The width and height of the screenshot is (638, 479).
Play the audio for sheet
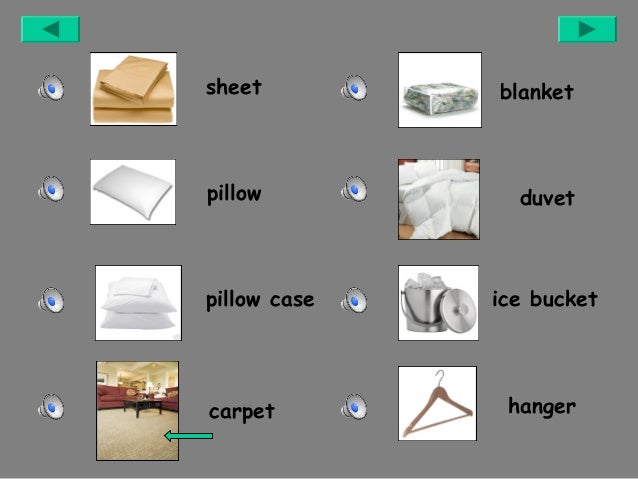(51, 87)
